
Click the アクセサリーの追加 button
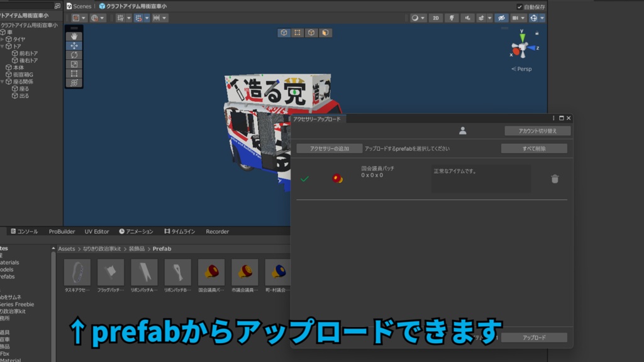[x=330, y=148]
